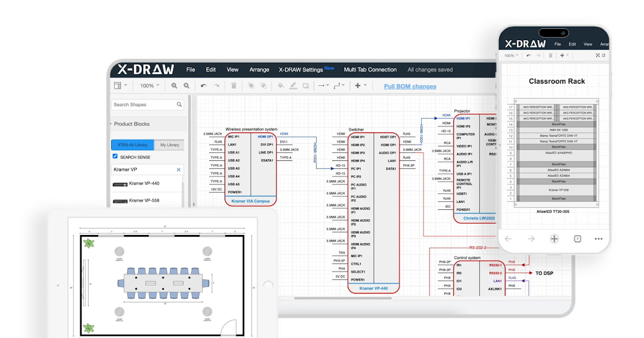The width and height of the screenshot is (644, 338).
Task: Click the X-DRAW logo in tablet window
Action: [146, 69]
